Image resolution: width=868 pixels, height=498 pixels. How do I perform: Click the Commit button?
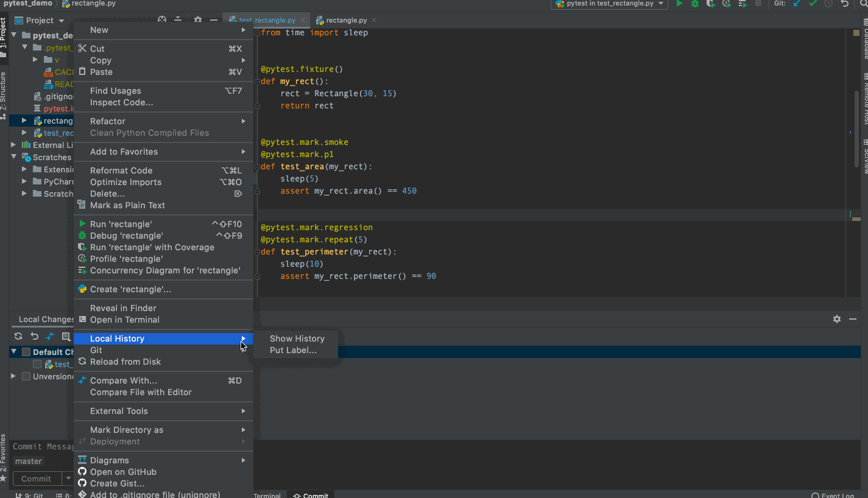(37, 479)
